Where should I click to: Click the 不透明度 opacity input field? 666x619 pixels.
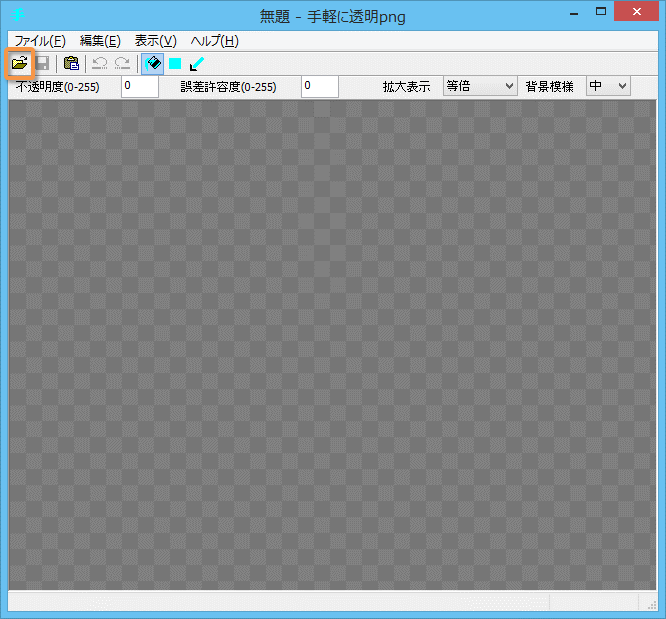click(139, 87)
